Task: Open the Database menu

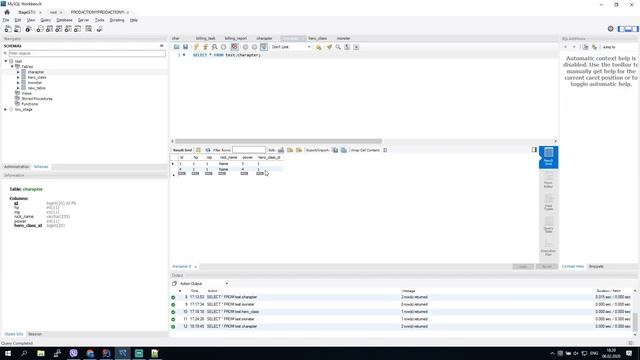Action: point(64,20)
